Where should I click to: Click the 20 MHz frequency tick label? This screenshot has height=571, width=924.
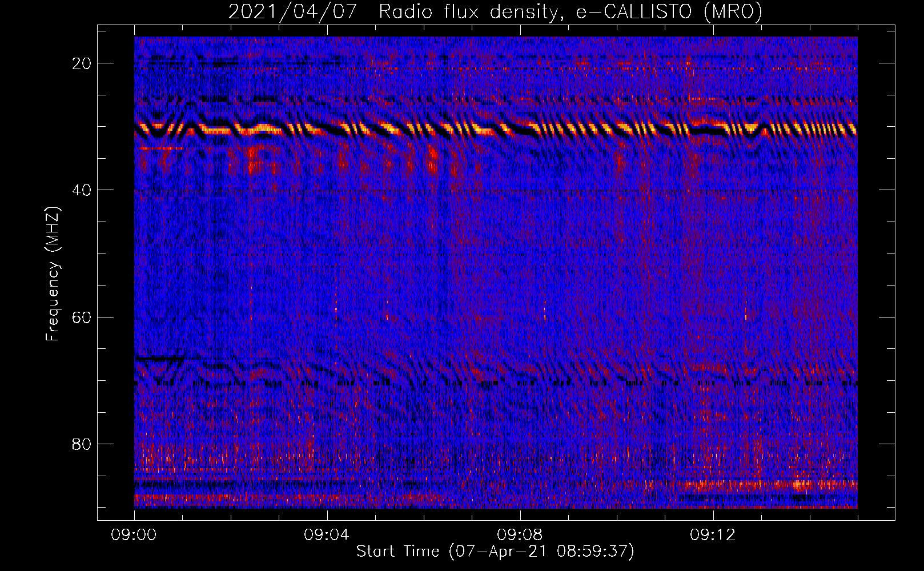coord(82,63)
